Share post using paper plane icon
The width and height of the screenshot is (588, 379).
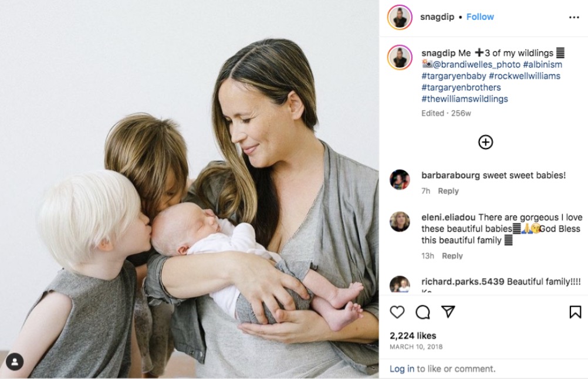pos(448,312)
